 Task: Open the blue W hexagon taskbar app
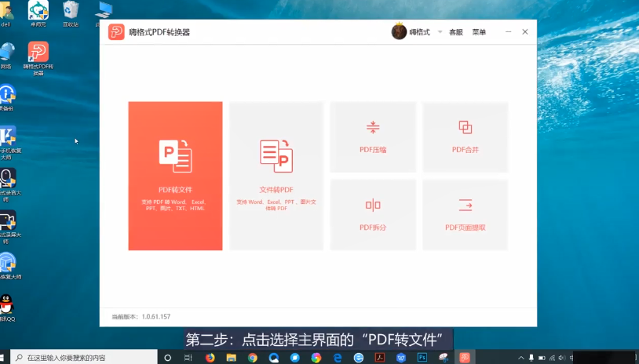[401, 358]
